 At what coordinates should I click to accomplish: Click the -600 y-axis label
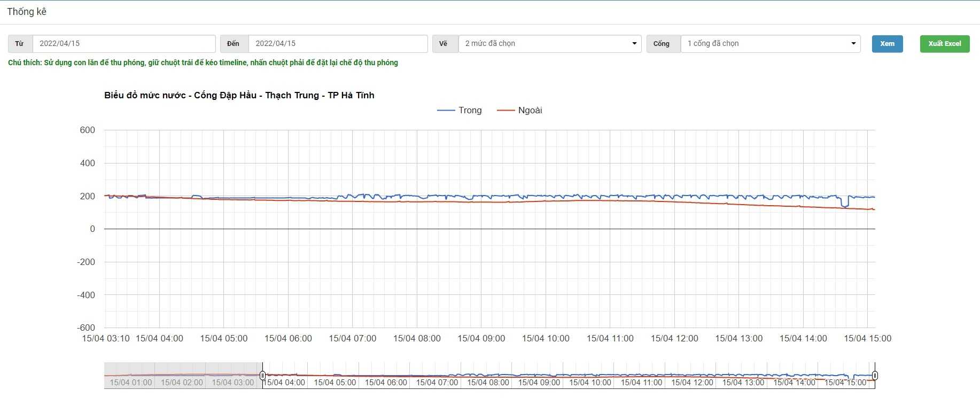click(86, 328)
